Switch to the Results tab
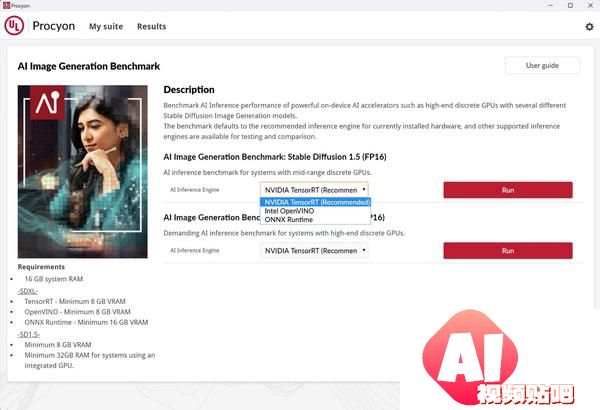 coord(152,26)
